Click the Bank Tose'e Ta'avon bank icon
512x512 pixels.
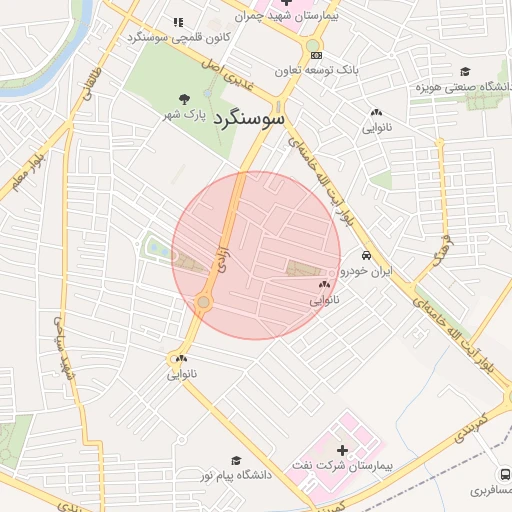pyautogui.click(x=316, y=55)
